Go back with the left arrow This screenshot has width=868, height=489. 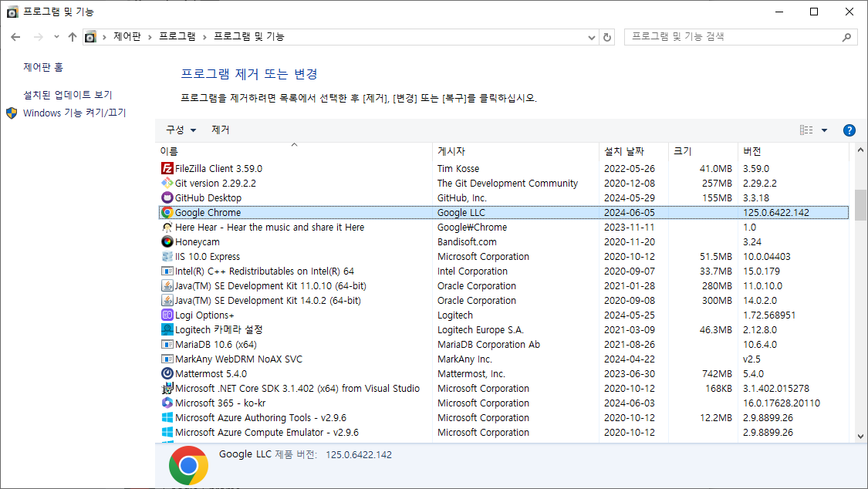(15, 37)
